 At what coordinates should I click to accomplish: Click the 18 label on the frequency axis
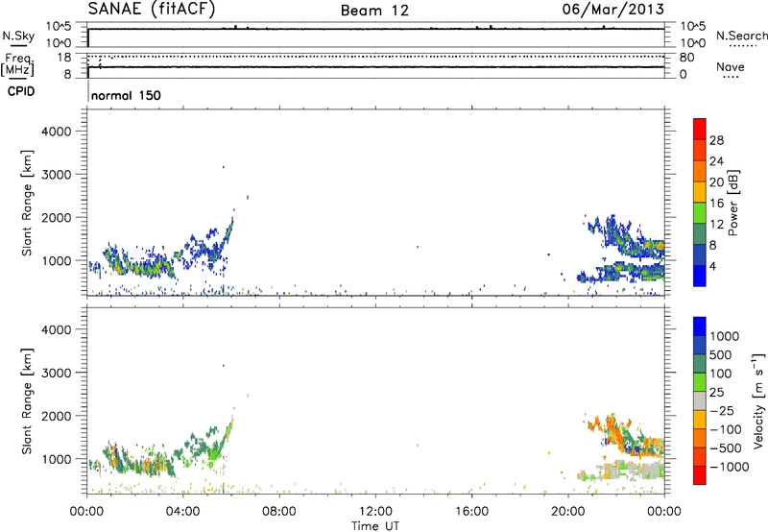click(x=63, y=58)
